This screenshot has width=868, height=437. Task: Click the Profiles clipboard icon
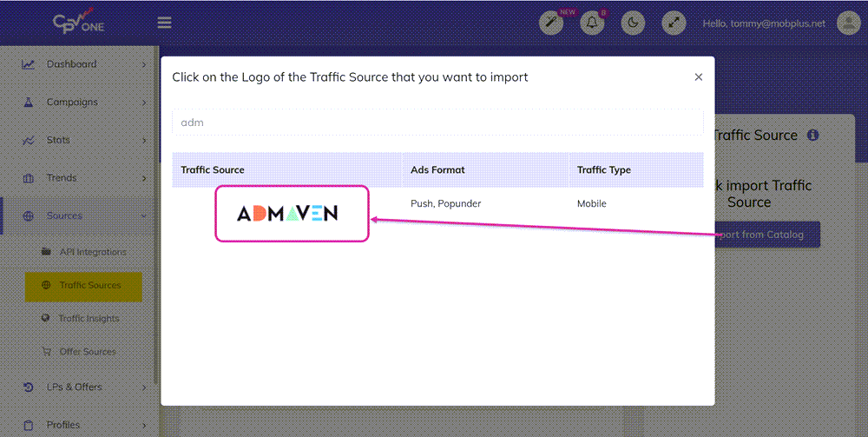(x=29, y=426)
